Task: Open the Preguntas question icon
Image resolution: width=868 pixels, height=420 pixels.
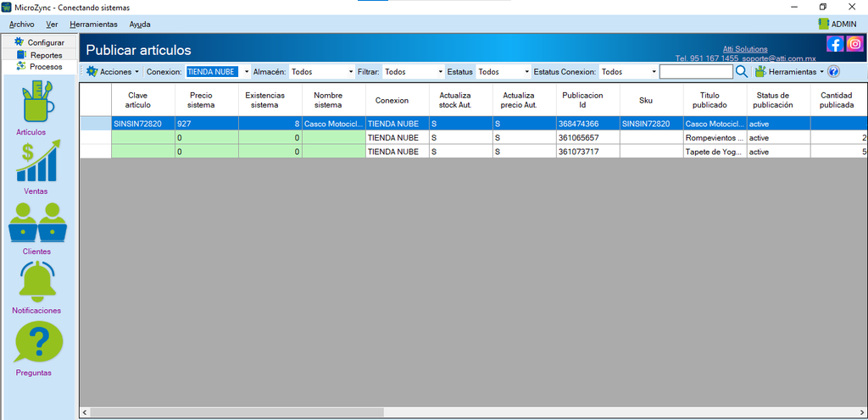Action: tap(37, 341)
